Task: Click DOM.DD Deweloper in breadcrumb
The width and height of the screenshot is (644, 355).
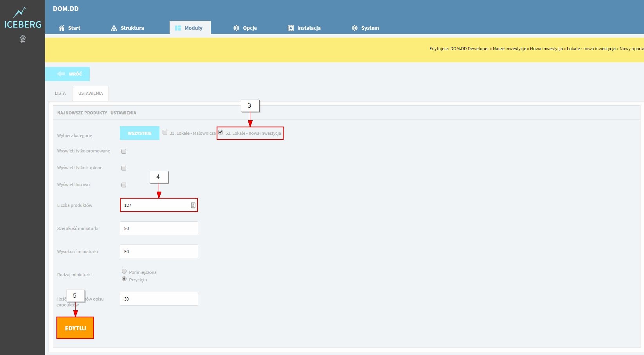Action: pos(470,49)
